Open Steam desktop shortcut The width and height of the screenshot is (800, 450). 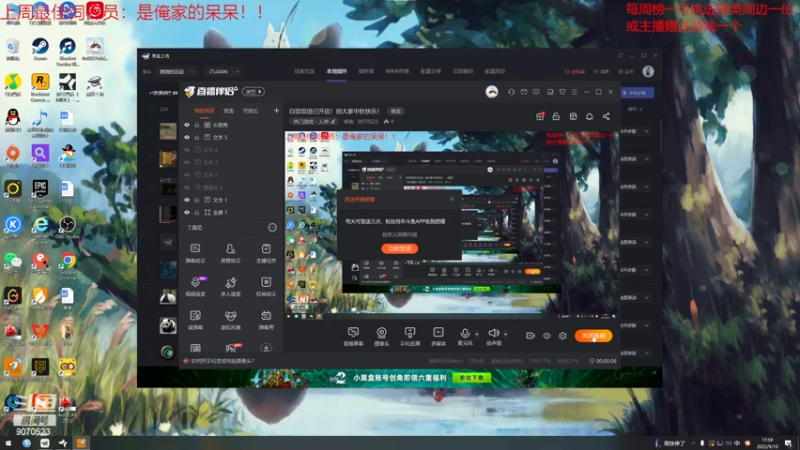[40, 49]
